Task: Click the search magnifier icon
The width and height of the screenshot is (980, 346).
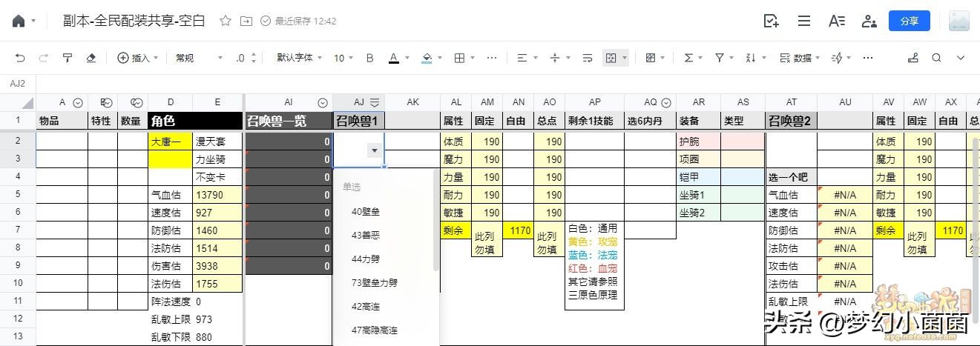Action: click(x=937, y=58)
